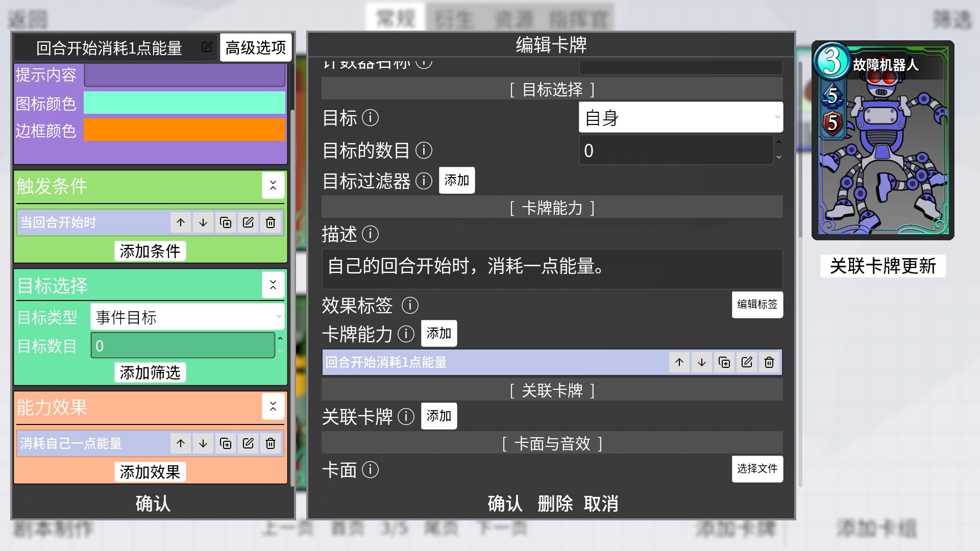The image size is (980, 551).
Task: Duplicate the 当回合开始时 condition
Action: click(x=226, y=222)
